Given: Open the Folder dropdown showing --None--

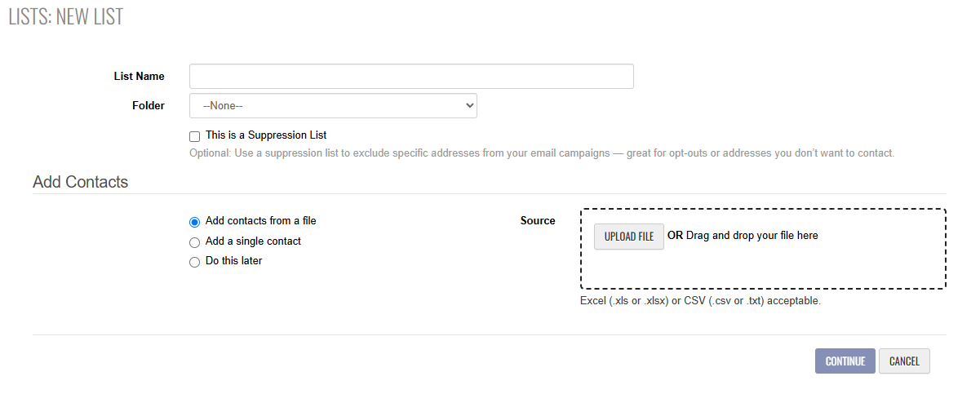Looking at the screenshot, I should coord(333,105).
